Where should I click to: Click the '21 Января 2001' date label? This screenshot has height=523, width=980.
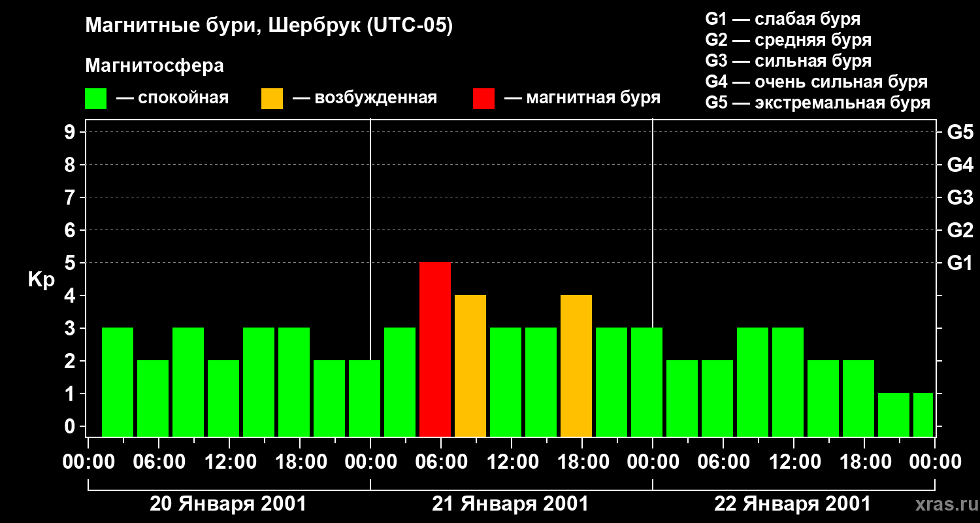tap(510, 504)
